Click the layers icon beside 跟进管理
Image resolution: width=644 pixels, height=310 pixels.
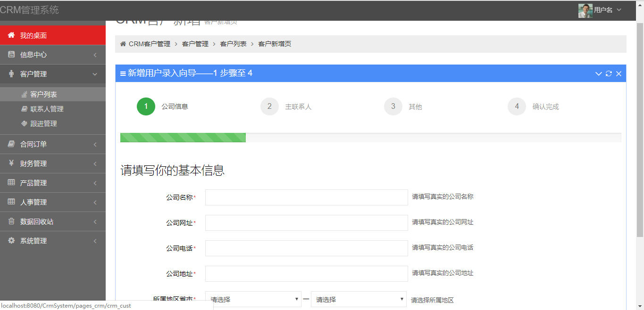[25, 123]
